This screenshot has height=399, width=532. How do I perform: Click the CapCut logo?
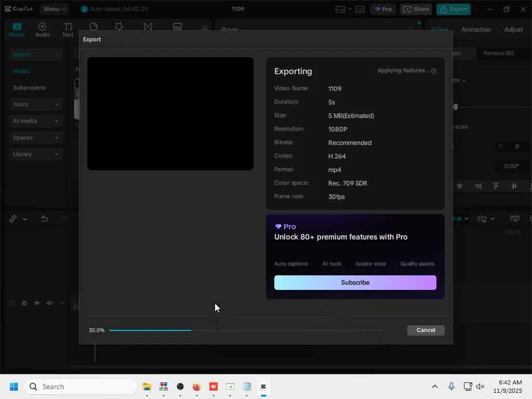coord(19,9)
